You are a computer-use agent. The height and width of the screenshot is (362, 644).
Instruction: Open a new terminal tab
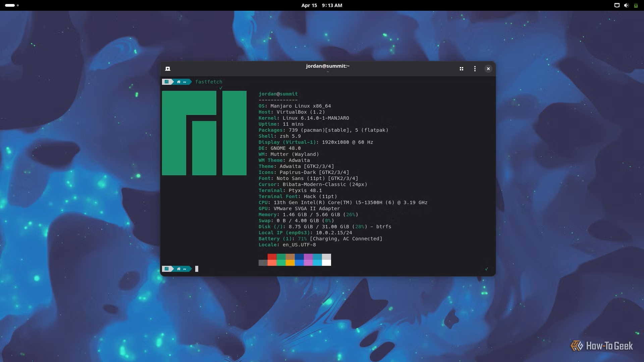point(168,69)
